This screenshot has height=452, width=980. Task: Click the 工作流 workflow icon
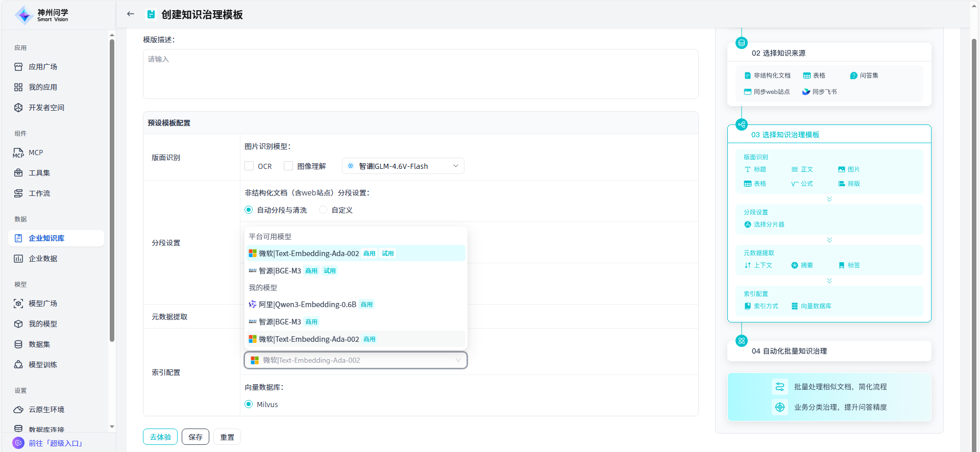(18, 193)
